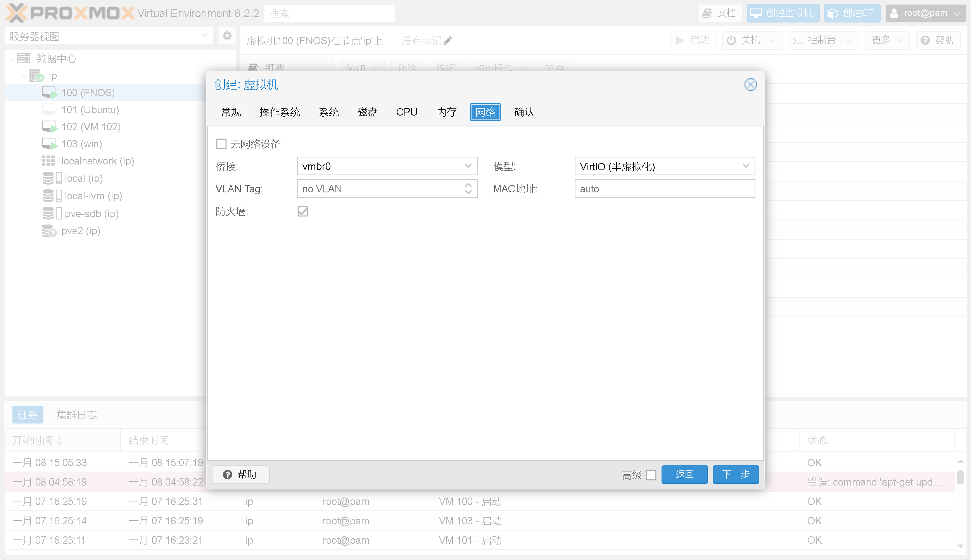Screen dimensions: 971x560
Task: Open the root@pam user menu dropdown
Action: point(926,13)
